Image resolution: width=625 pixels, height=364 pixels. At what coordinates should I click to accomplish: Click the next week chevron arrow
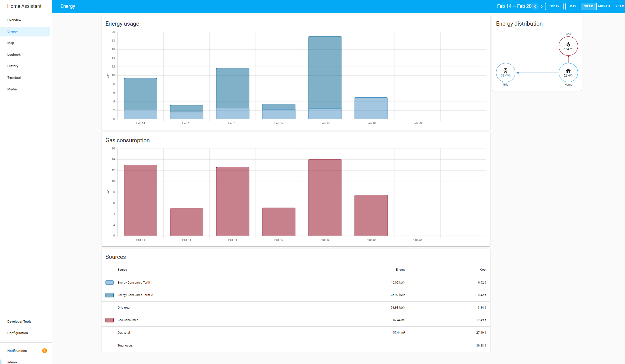[542, 6]
